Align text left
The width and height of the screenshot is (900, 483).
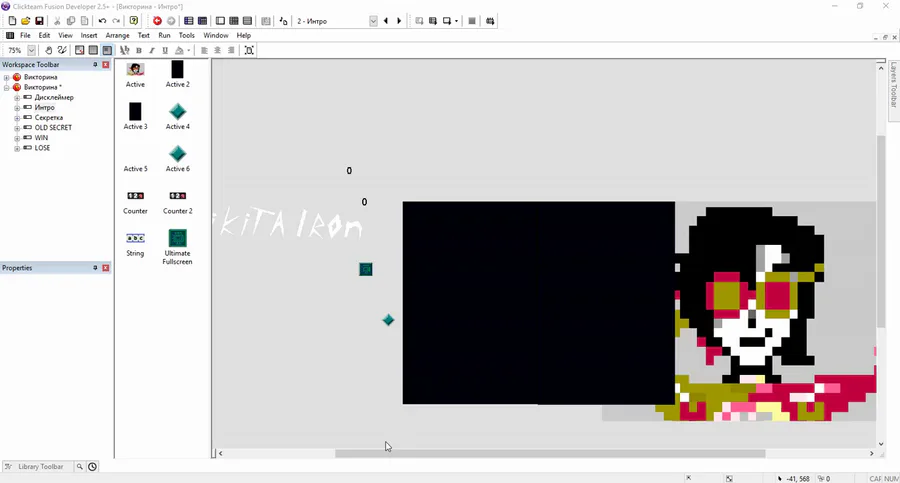click(x=204, y=51)
